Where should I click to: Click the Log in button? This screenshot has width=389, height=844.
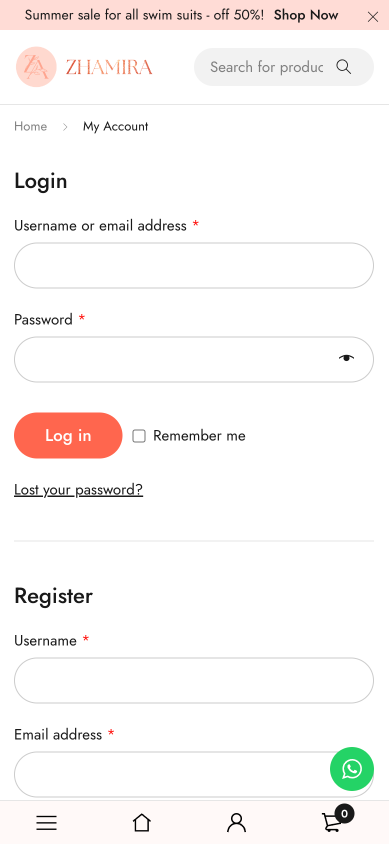[68, 435]
